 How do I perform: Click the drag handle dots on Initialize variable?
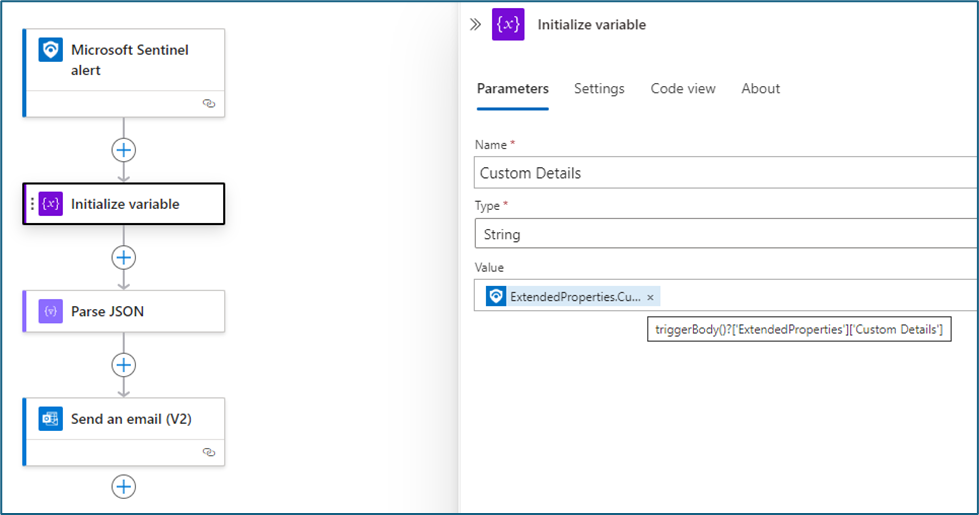pyautogui.click(x=32, y=204)
